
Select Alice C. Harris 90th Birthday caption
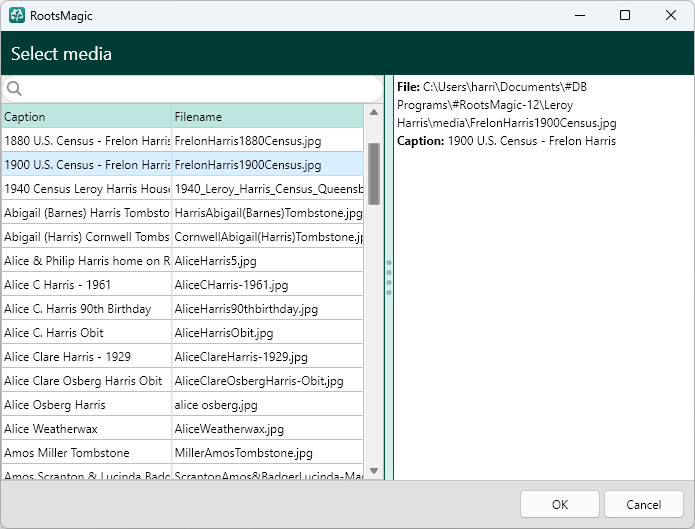pos(78,309)
